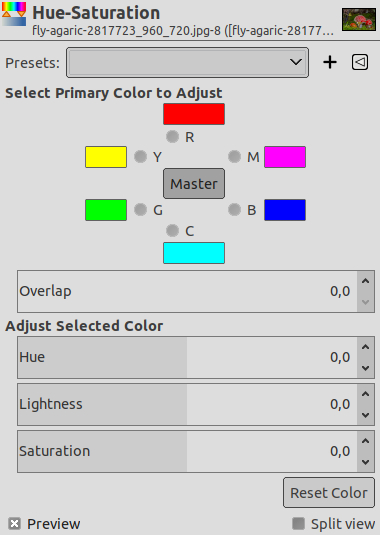This screenshot has height=535, width=380.
Task: Click the cyan color swatch
Action: point(194,253)
